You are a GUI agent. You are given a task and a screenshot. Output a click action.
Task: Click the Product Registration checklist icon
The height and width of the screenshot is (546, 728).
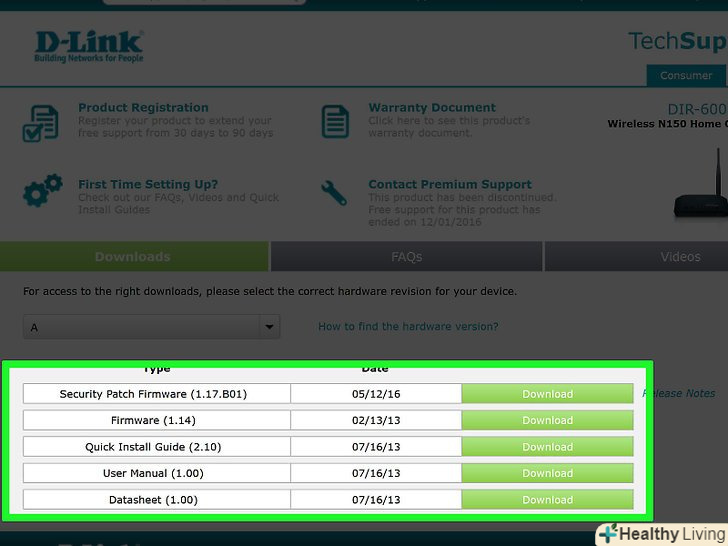coord(41,123)
